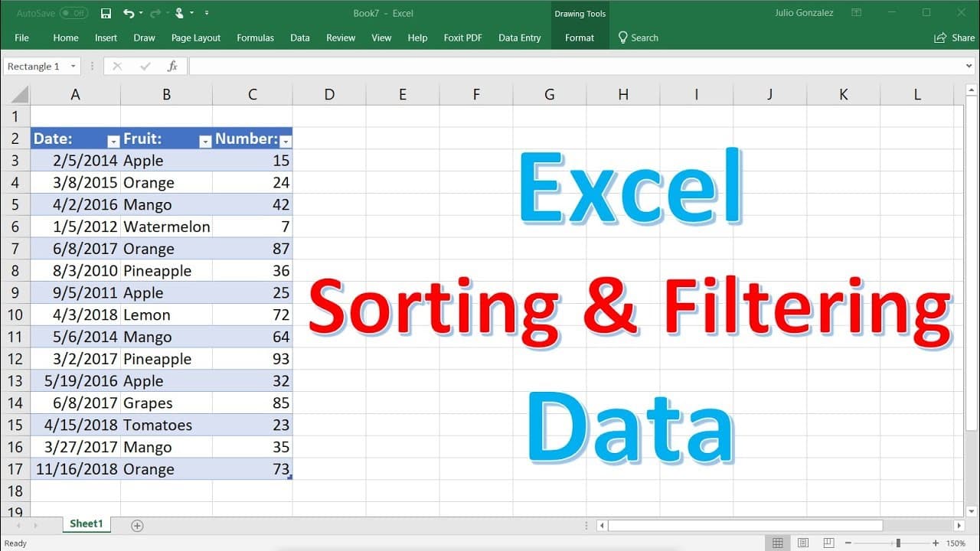This screenshot has width=980, height=551.
Task: Click the select-all corner triangle
Action: tap(19, 95)
